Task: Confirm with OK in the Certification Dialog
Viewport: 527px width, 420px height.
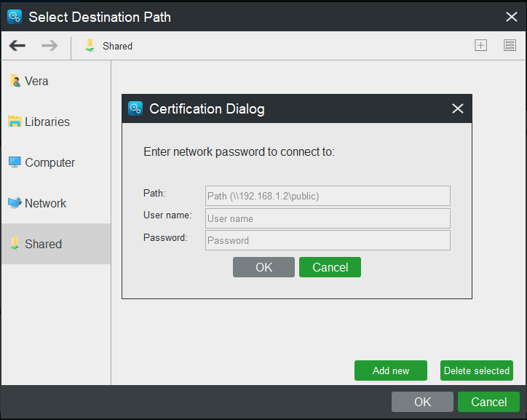Action: click(263, 267)
